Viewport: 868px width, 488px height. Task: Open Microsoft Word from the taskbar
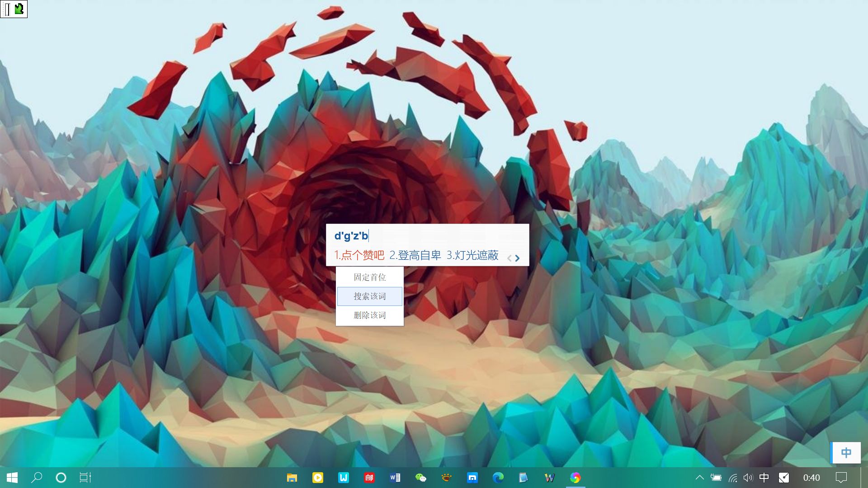pyautogui.click(x=395, y=478)
